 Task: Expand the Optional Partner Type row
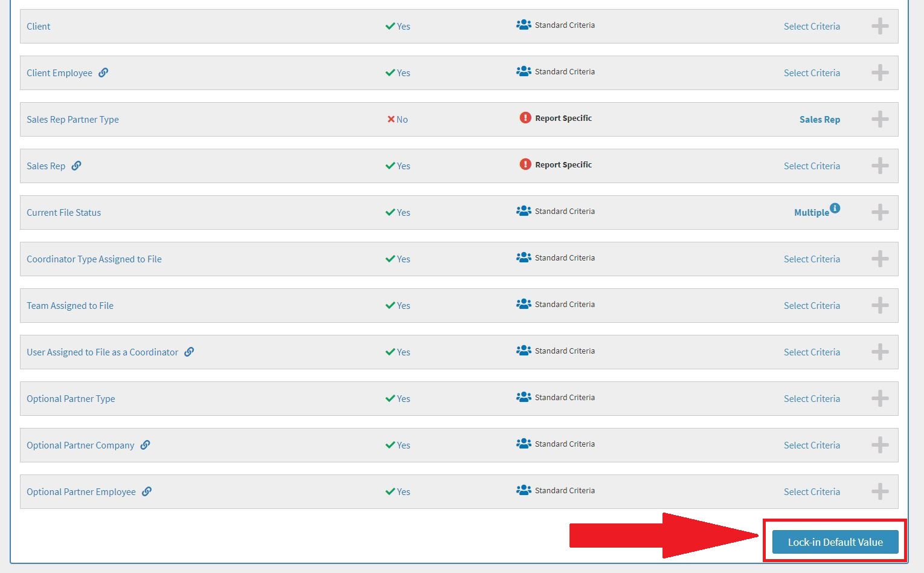(880, 398)
